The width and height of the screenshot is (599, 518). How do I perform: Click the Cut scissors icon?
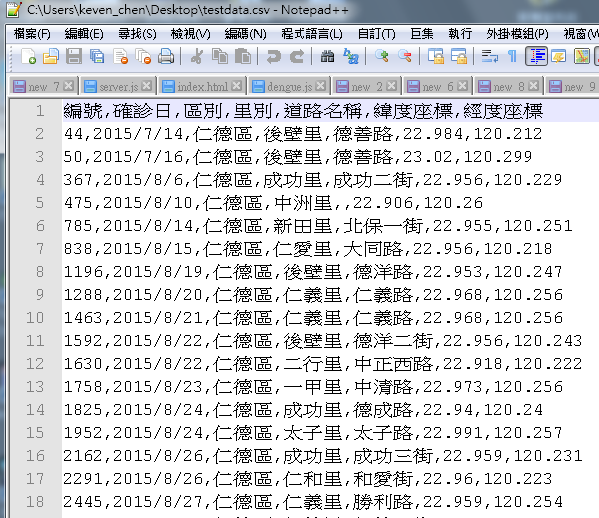pos(197,57)
